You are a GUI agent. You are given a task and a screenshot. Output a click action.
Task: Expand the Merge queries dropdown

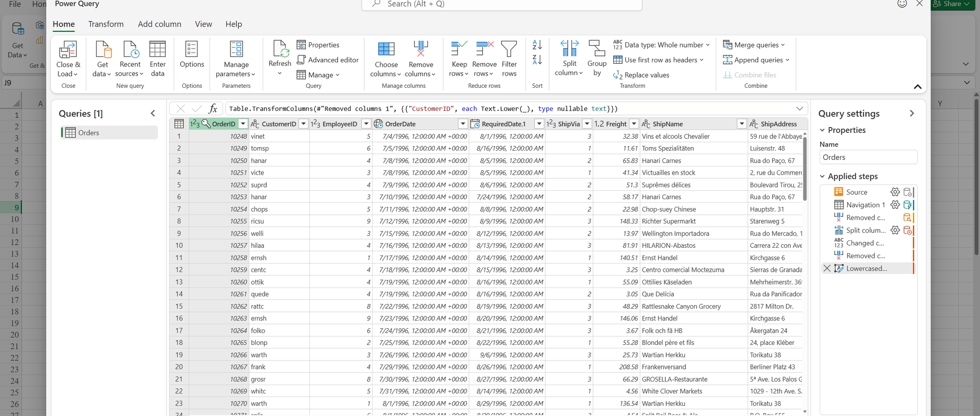point(783,45)
